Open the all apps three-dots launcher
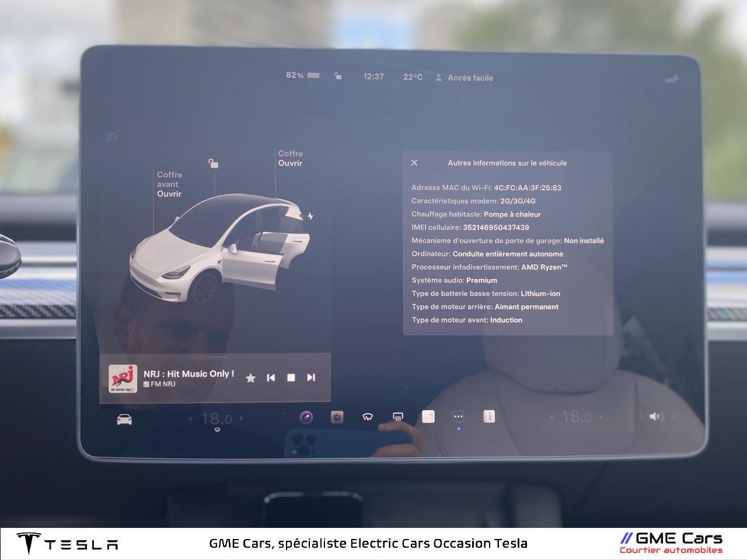 click(459, 416)
